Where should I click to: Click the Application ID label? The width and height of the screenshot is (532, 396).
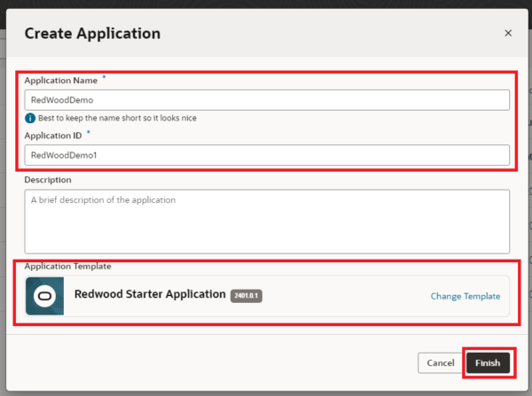(x=53, y=136)
